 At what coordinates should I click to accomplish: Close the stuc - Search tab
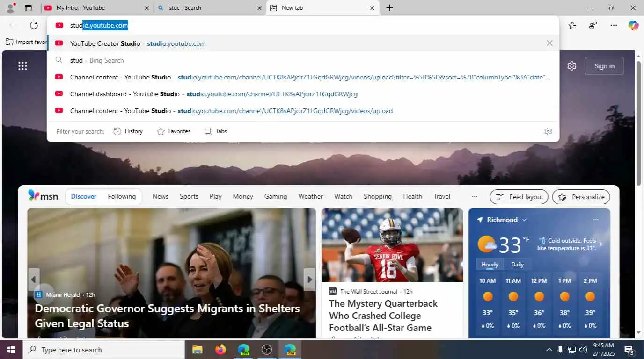(259, 8)
